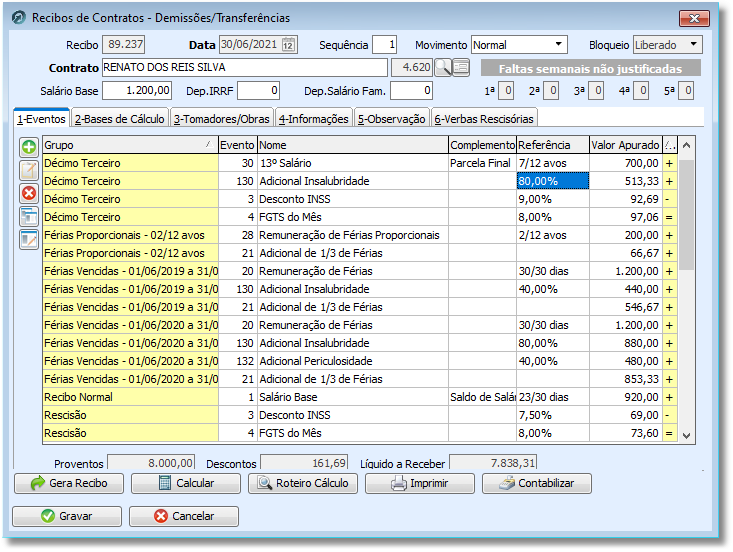733x552 pixels.
Task: Click the 4ª week faltas field
Action: (641, 91)
